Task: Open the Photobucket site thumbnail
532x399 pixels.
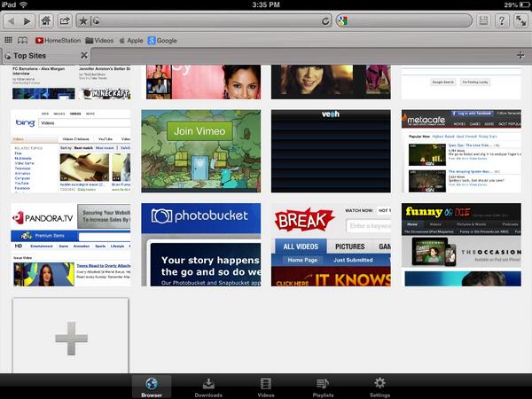Action: coord(201,245)
